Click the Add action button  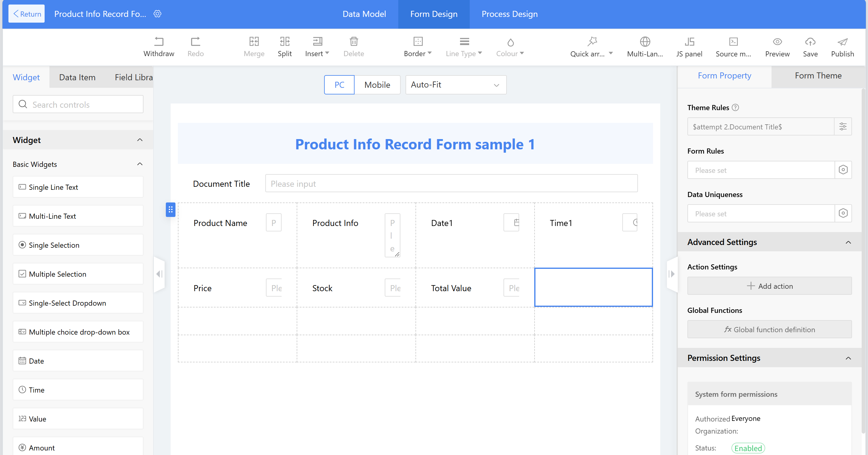[769, 286]
